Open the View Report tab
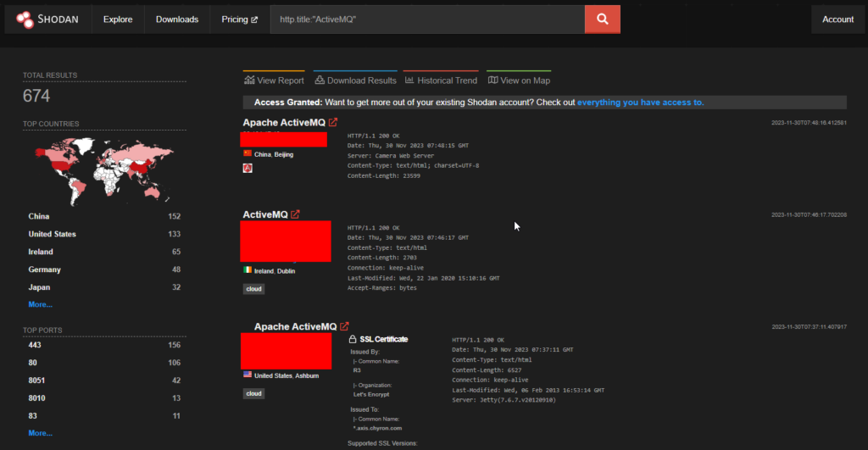The width and height of the screenshot is (868, 450). [x=274, y=81]
